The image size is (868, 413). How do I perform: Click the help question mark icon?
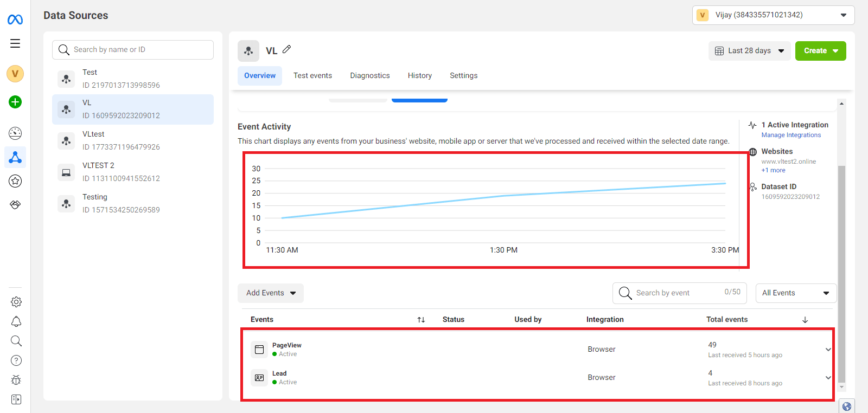tap(16, 360)
